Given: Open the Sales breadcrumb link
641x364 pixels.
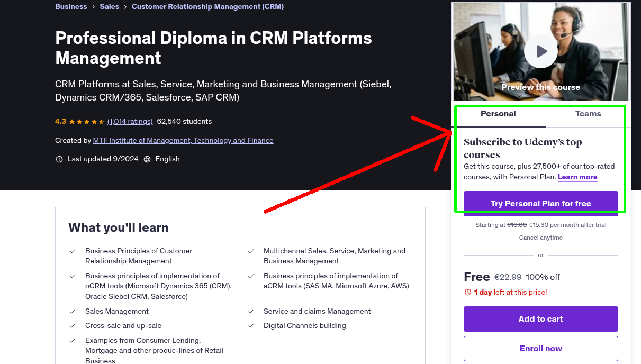Looking at the screenshot, I should coord(110,6).
